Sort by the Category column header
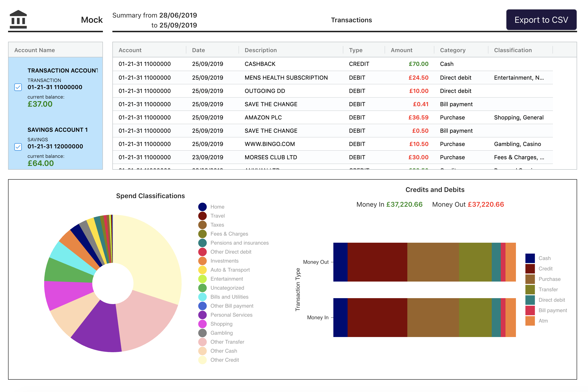Screen dimensions: 588x392 (452, 50)
